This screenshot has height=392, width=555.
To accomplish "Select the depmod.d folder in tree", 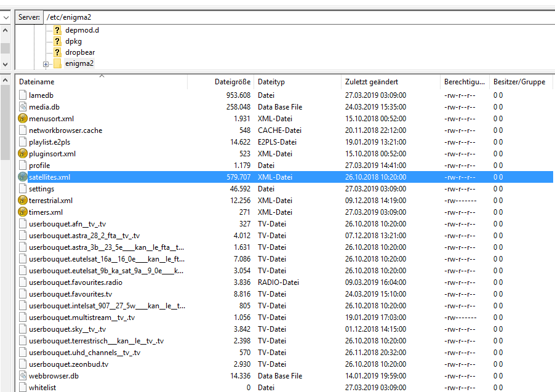I will pyautogui.click(x=82, y=30).
